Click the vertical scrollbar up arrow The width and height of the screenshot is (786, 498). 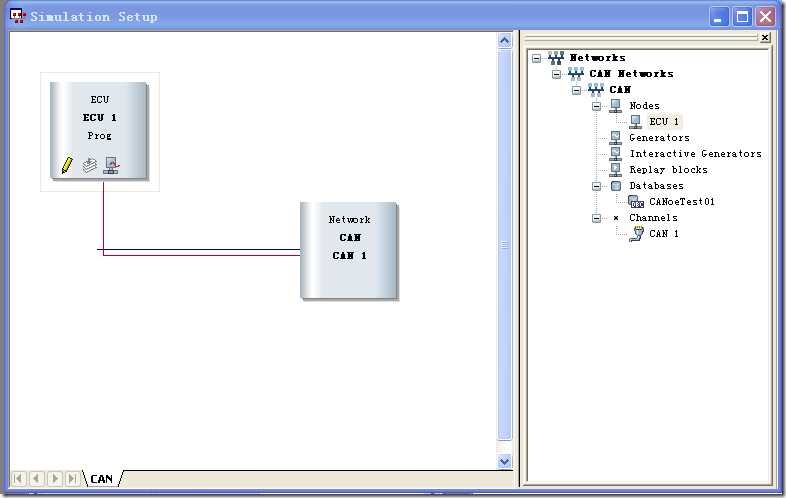click(505, 41)
